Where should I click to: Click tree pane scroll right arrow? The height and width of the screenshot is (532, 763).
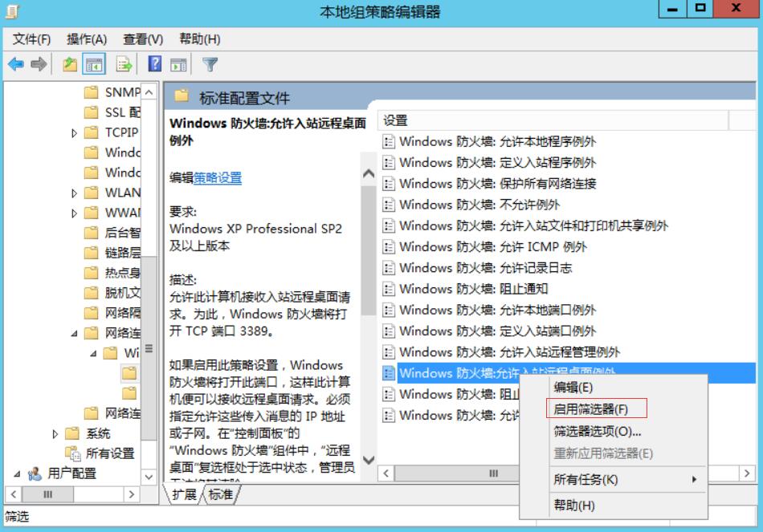132,494
